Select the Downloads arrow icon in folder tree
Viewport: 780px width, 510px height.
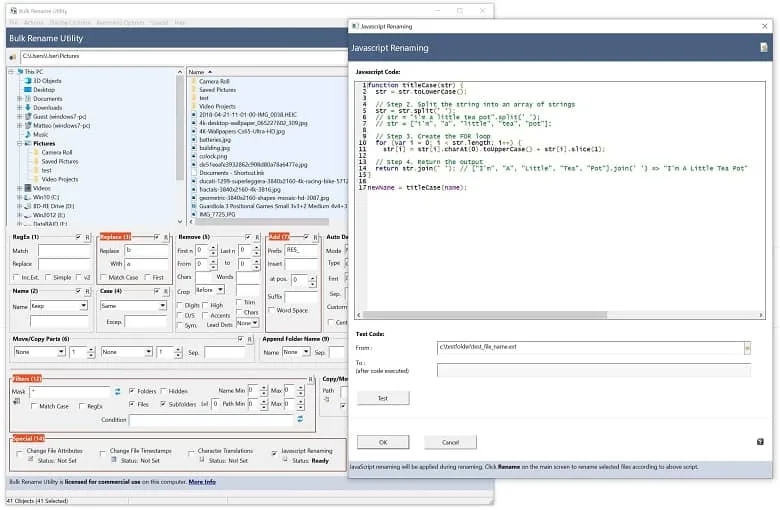[x=28, y=107]
